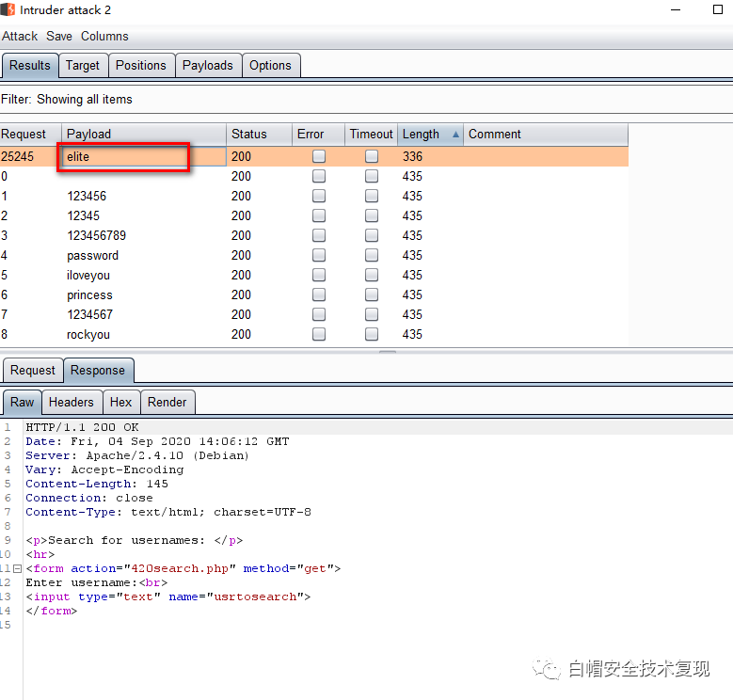The image size is (733, 700).
Task: Open the Columns menu
Action: coord(104,37)
